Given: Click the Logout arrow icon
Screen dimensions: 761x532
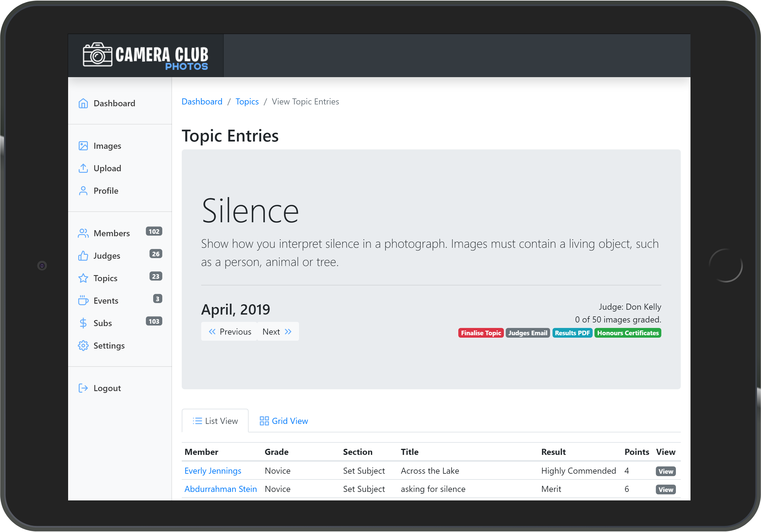Looking at the screenshot, I should point(83,388).
